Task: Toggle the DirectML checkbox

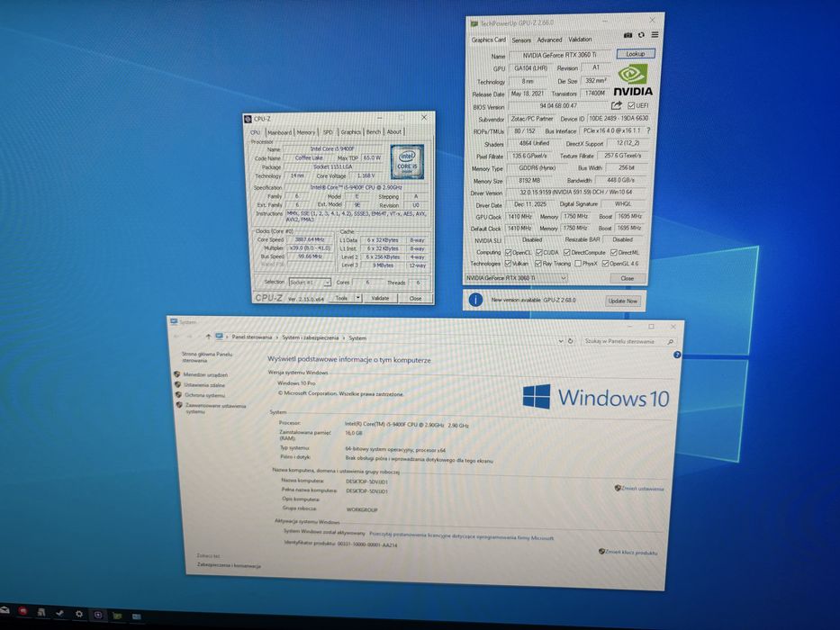Action: pyautogui.click(x=613, y=252)
